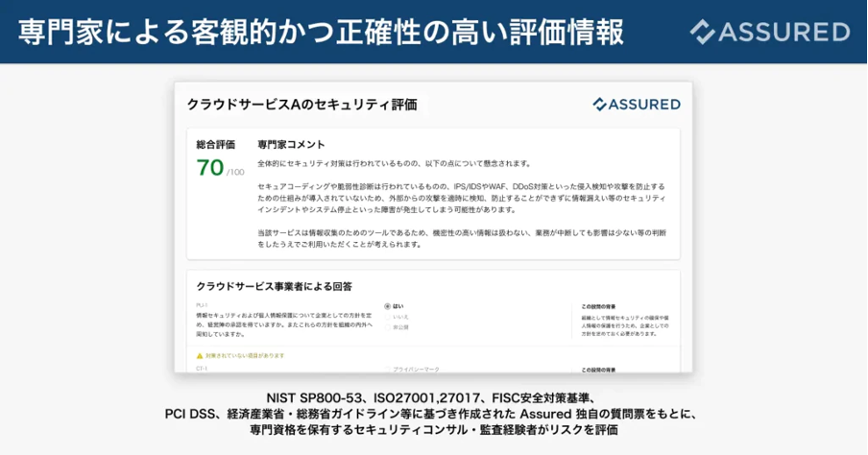This screenshot has width=868, height=455.
Task: Click the caption line starting NIST SP800-53
Action: [431, 398]
